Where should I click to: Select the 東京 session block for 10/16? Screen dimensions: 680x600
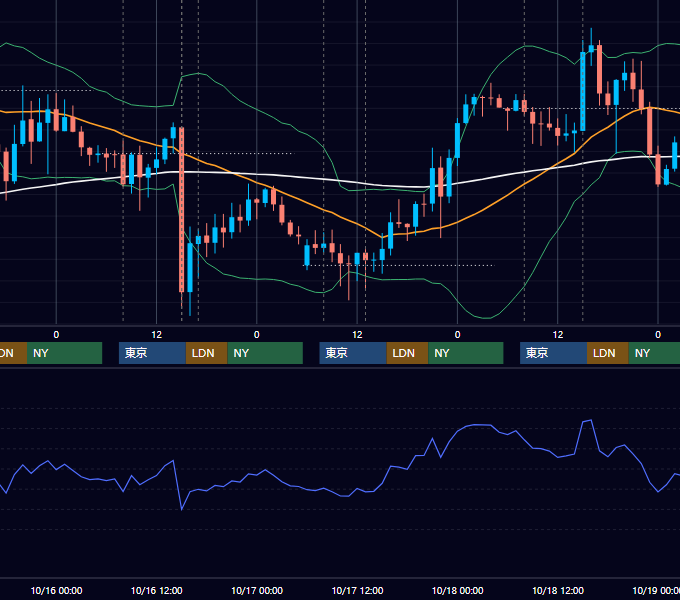[x=152, y=353]
